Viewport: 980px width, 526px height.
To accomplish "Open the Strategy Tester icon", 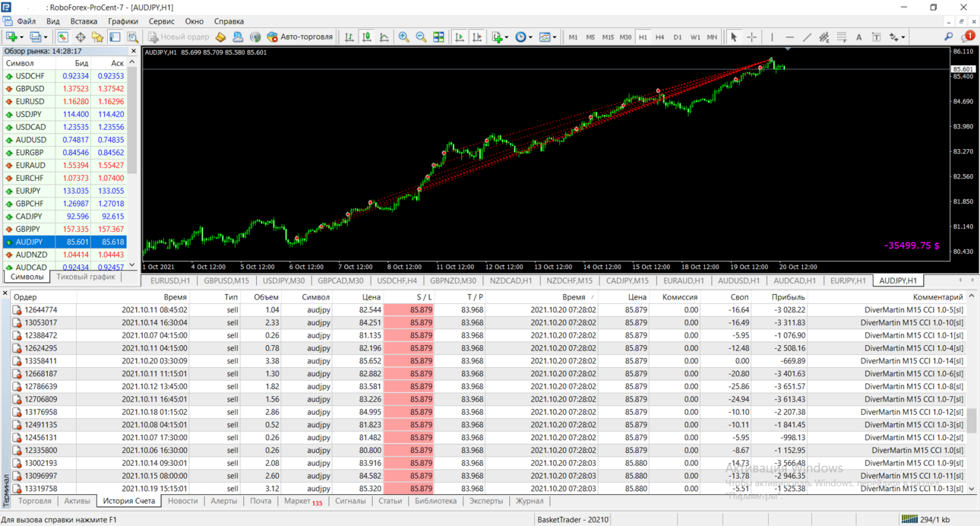I will [x=132, y=36].
